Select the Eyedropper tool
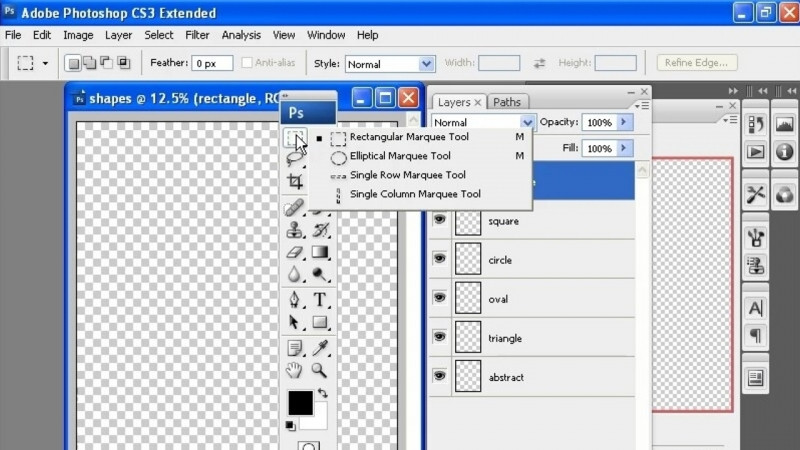This screenshot has width=800, height=450. [320, 348]
